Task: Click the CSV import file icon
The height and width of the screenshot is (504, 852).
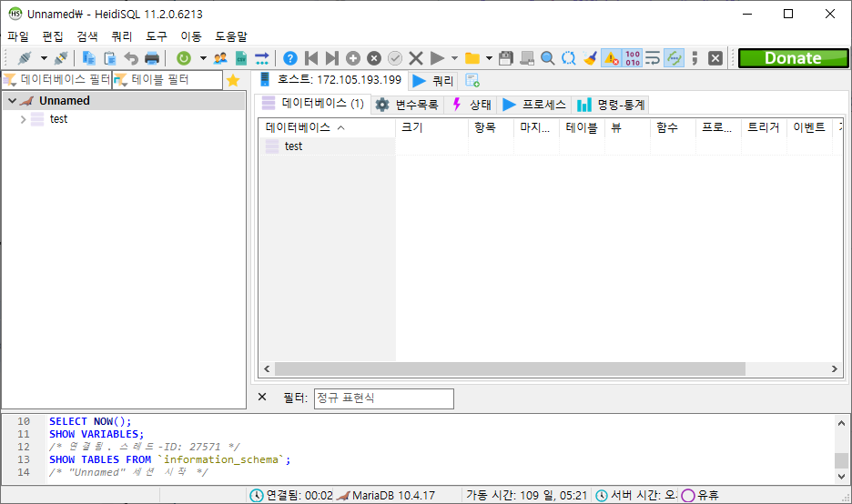Action: pyautogui.click(x=241, y=58)
